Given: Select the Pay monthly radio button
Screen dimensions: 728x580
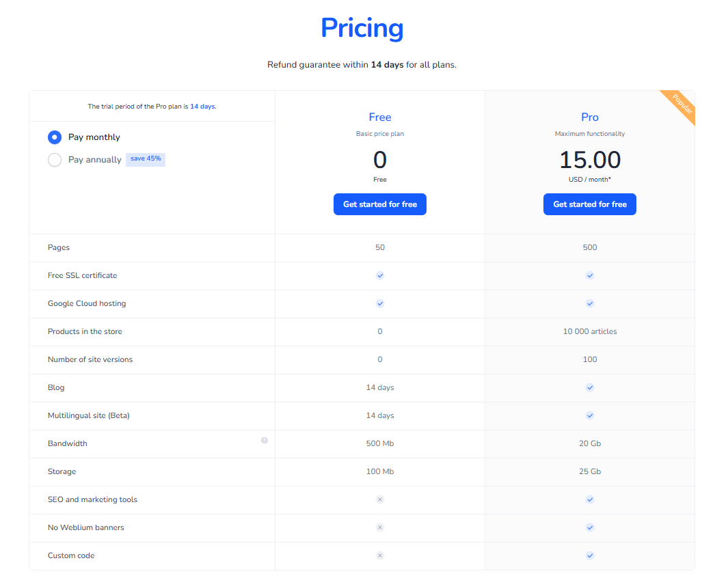Looking at the screenshot, I should coord(54,137).
